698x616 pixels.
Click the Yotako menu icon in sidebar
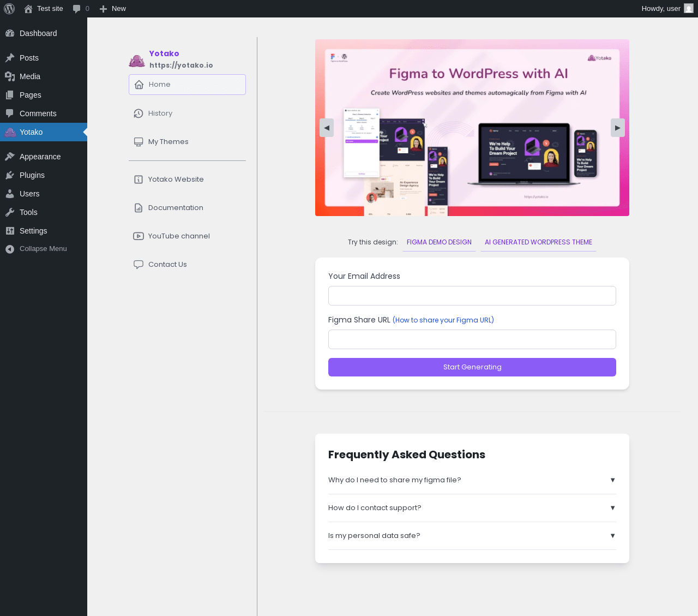10,132
